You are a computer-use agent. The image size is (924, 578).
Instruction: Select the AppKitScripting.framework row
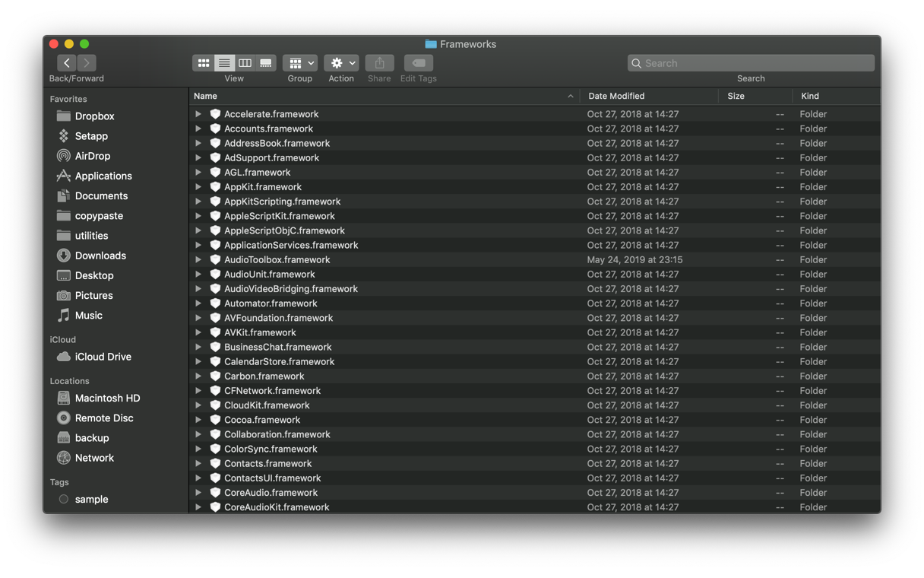tap(535, 202)
